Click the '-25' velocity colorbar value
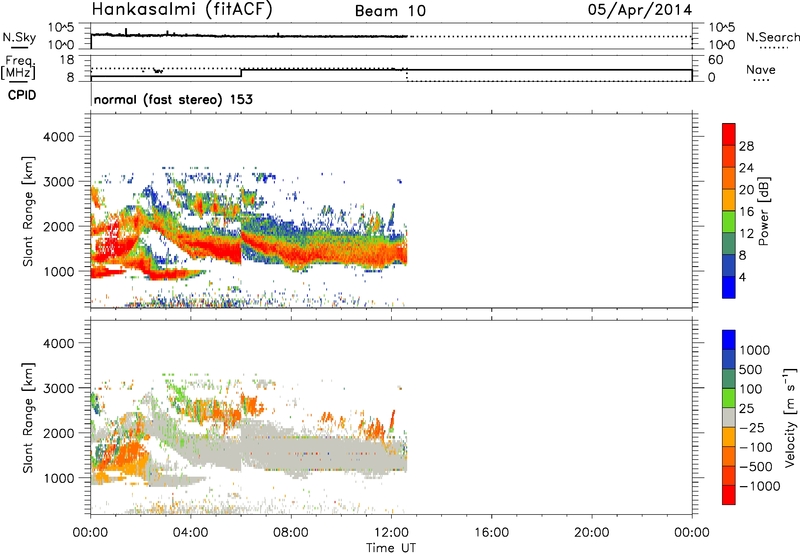800x554 pixels. [x=752, y=427]
